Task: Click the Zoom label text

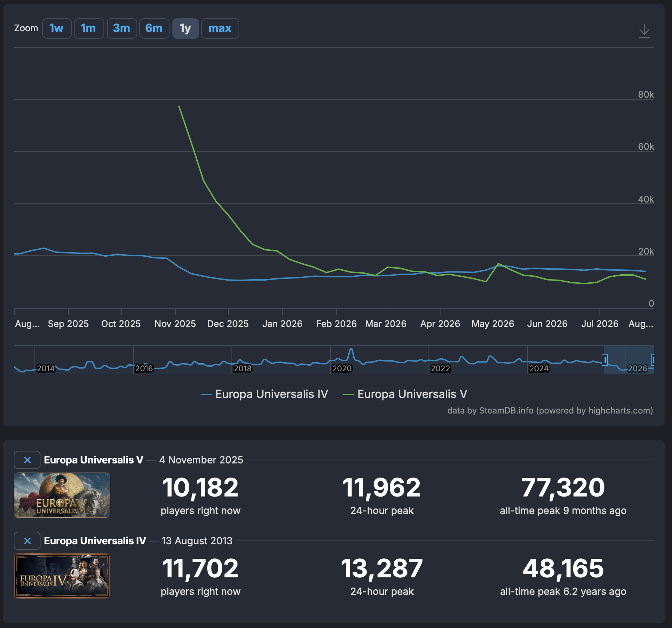Action: [x=26, y=28]
